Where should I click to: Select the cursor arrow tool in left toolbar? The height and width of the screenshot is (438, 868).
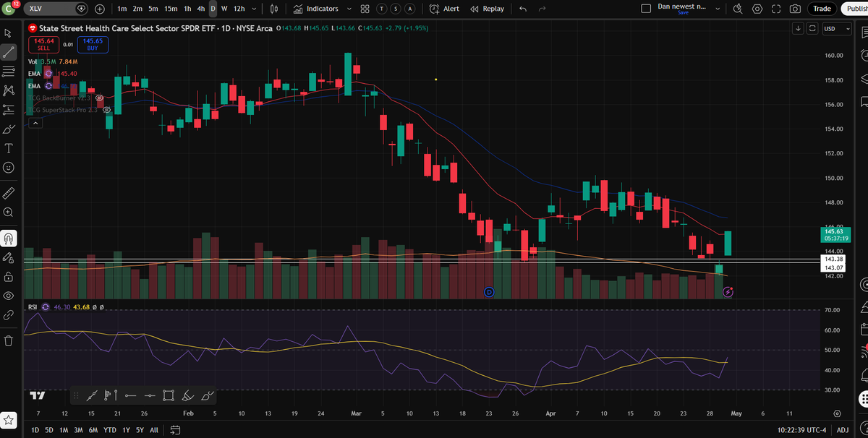tap(9, 33)
